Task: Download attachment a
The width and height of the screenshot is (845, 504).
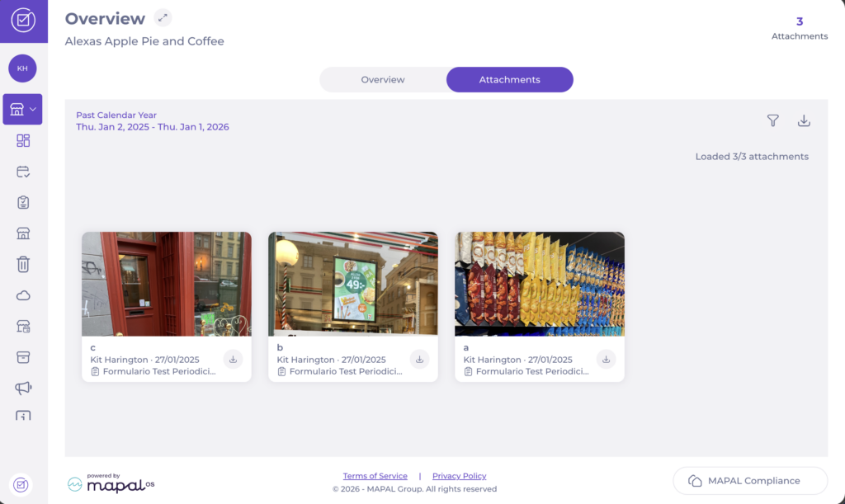Action: click(x=607, y=359)
